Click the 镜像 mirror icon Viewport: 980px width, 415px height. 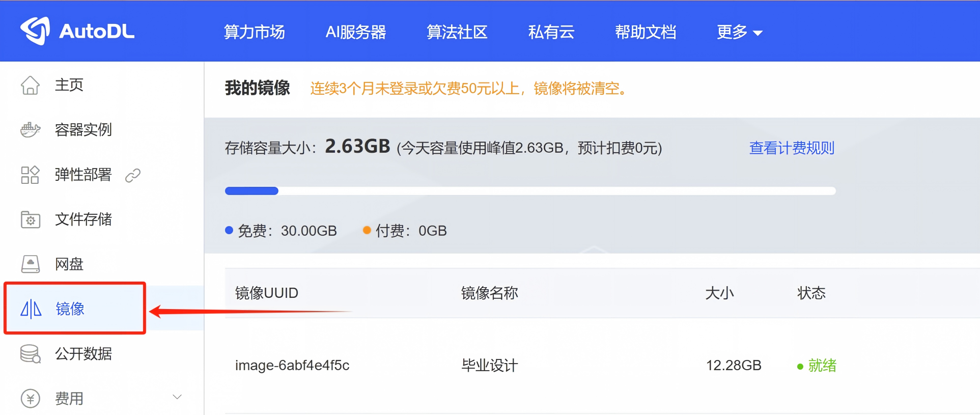click(31, 309)
